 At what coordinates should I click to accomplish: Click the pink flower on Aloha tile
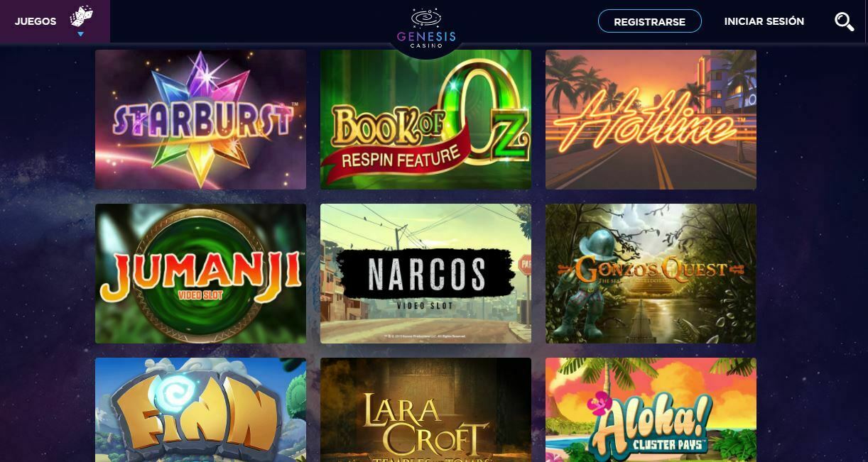pos(599,404)
